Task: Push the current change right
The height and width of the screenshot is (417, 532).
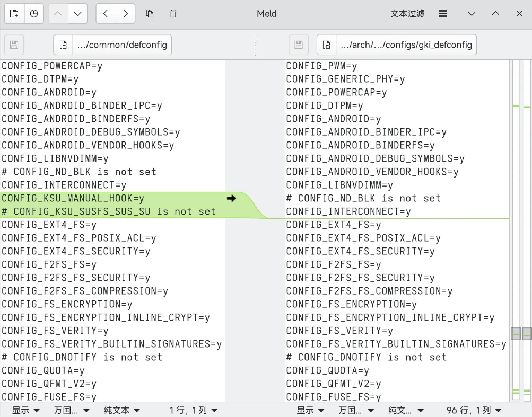Action: 125,14
